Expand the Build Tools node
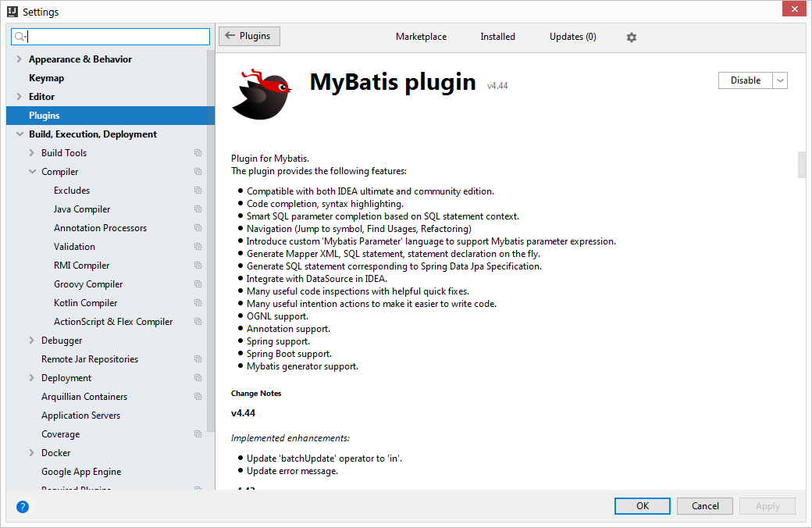812x528 pixels. point(31,153)
